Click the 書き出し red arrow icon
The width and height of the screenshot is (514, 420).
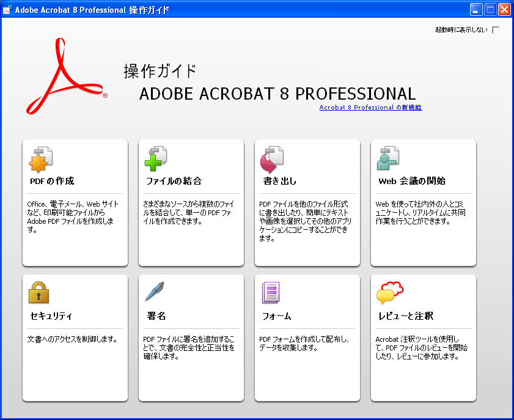(272, 160)
